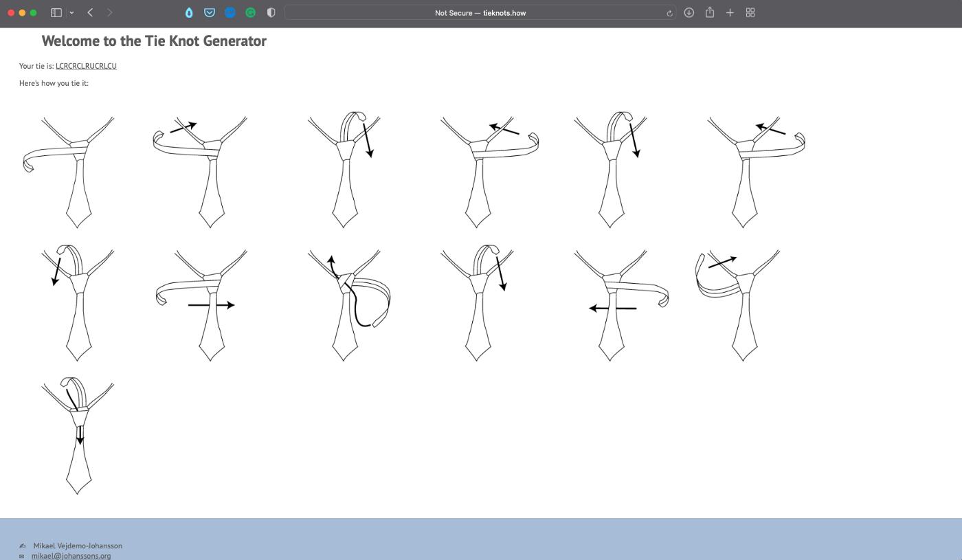Show the tab overview grid
This screenshot has height=560, width=962.
point(750,12)
